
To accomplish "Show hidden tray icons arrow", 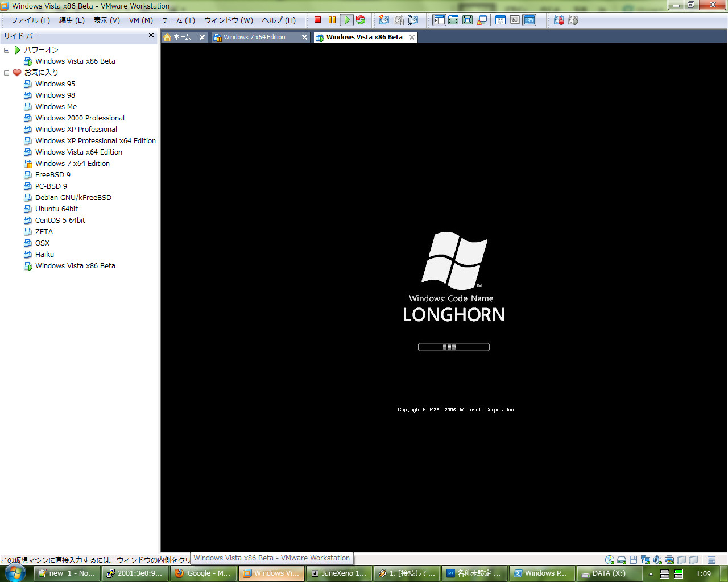I will [x=651, y=574].
